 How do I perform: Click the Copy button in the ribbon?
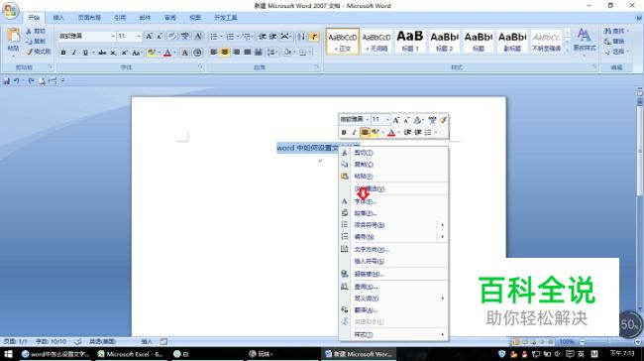click(36, 41)
